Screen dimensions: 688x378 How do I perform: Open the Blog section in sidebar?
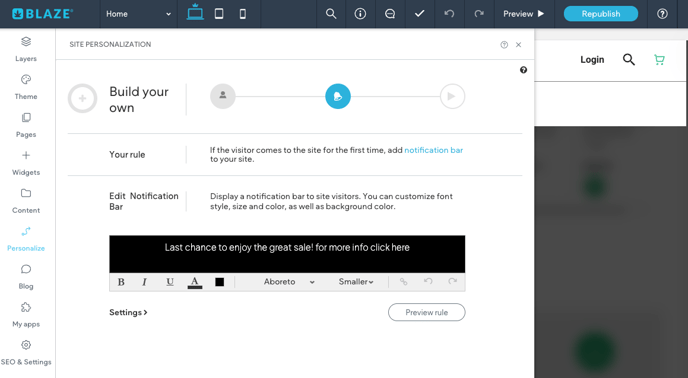[x=26, y=277]
